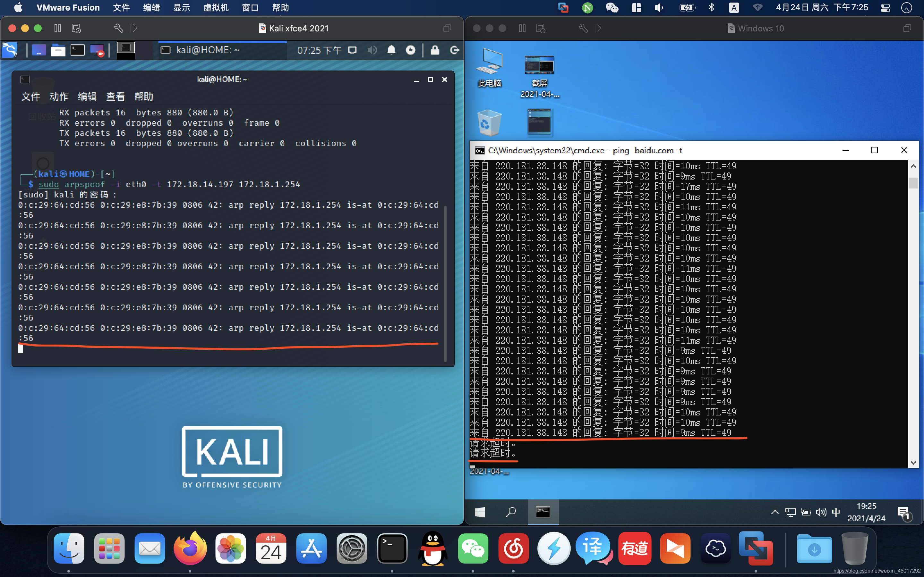The image size is (924, 577).
Task: Pause the Kali xfce4 2021 virtual machine
Action: click(x=58, y=28)
